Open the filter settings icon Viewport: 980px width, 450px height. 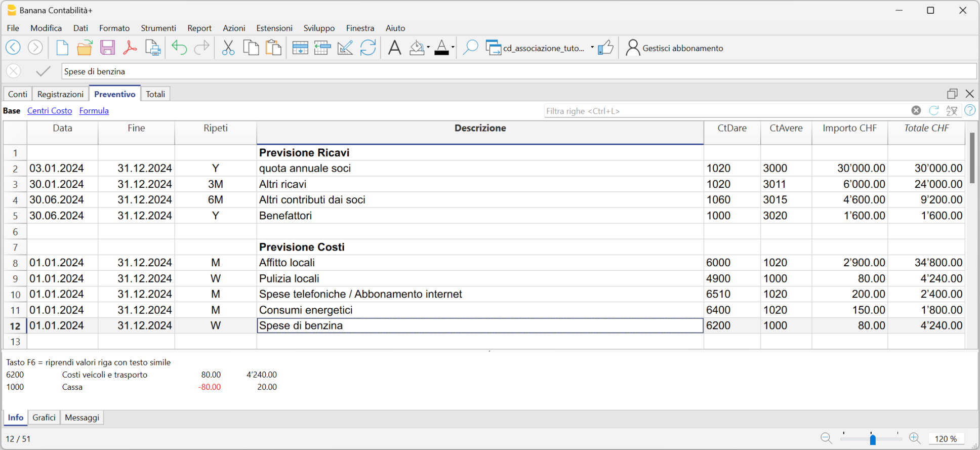pyautogui.click(x=952, y=110)
